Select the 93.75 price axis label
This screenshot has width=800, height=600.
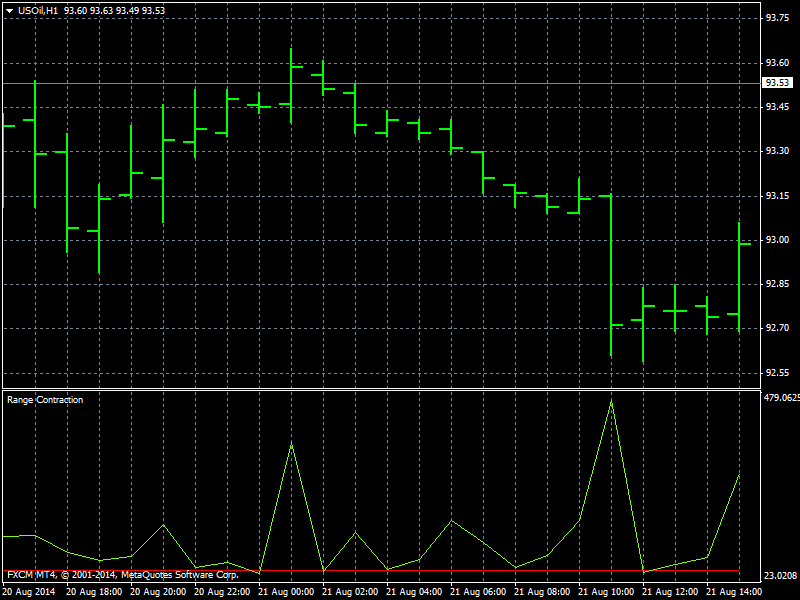[x=778, y=18]
